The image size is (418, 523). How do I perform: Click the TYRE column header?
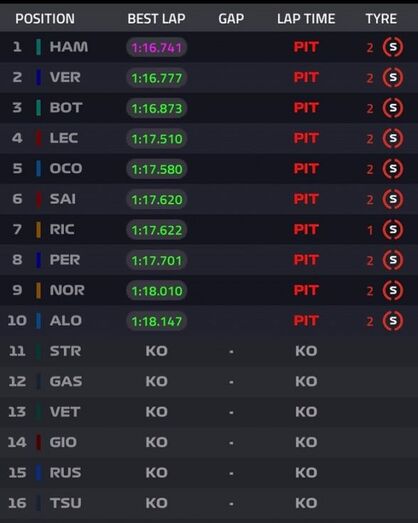(381, 19)
